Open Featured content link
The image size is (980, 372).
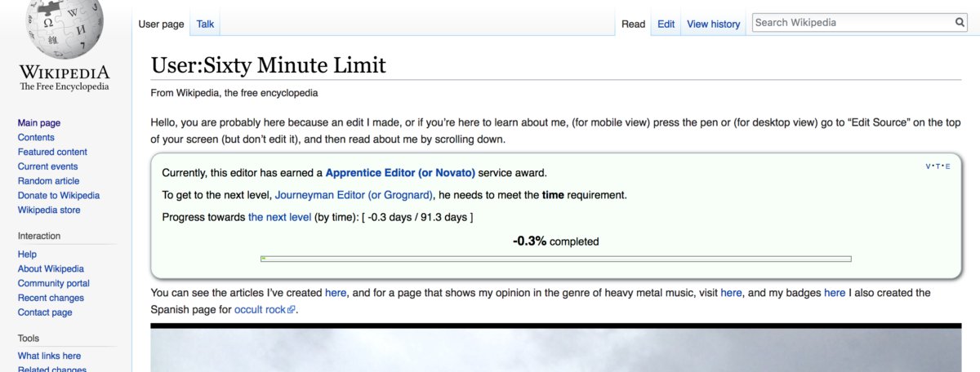[x=52, y=153]
